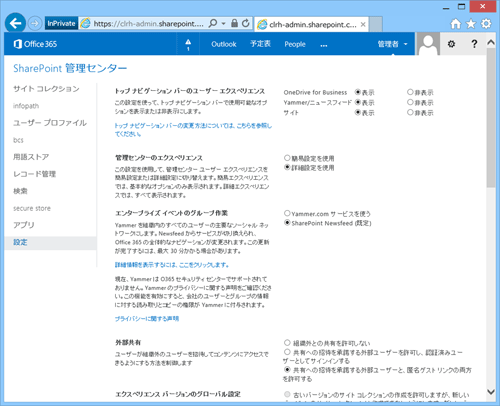Open アプリ in the sidebar

[x=24, y=225]
